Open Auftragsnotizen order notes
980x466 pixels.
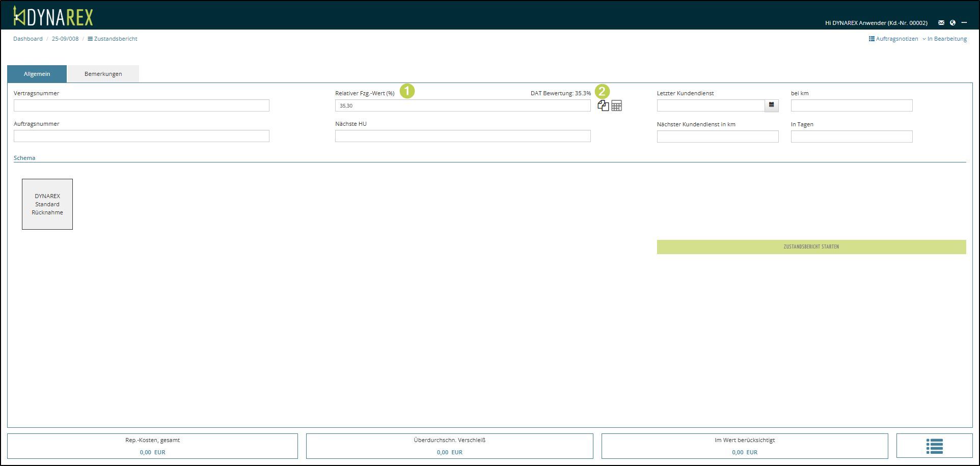pos(893,39)
